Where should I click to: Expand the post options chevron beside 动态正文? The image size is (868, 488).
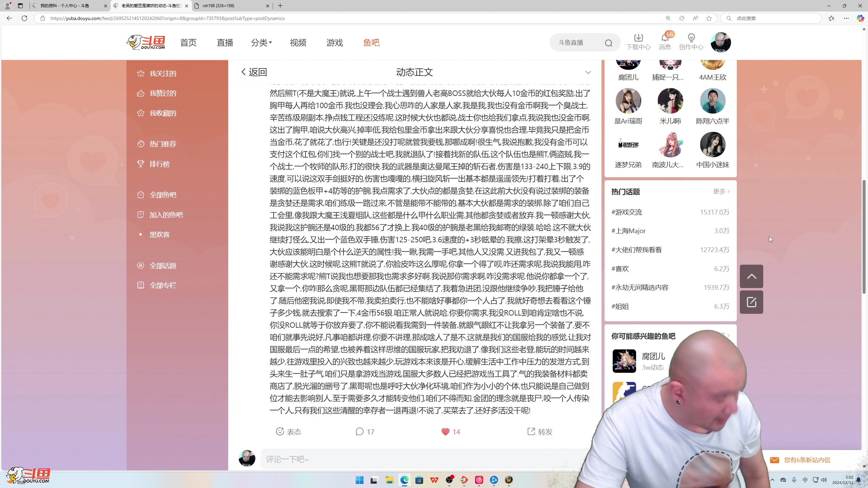[x=588, y=72]
